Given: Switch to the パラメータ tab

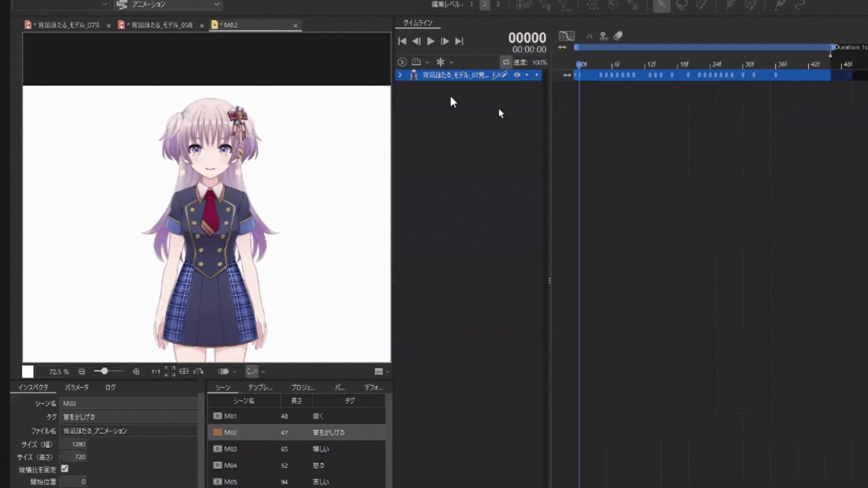Looking at the screenshot, I should [x=77, y=387].
